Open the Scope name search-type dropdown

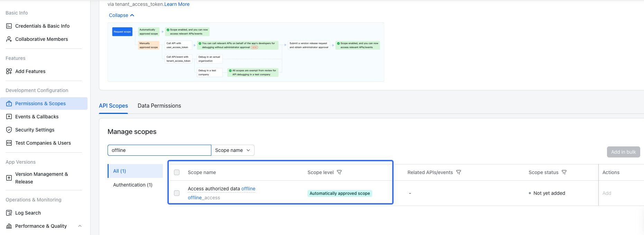tap(233, 150)
